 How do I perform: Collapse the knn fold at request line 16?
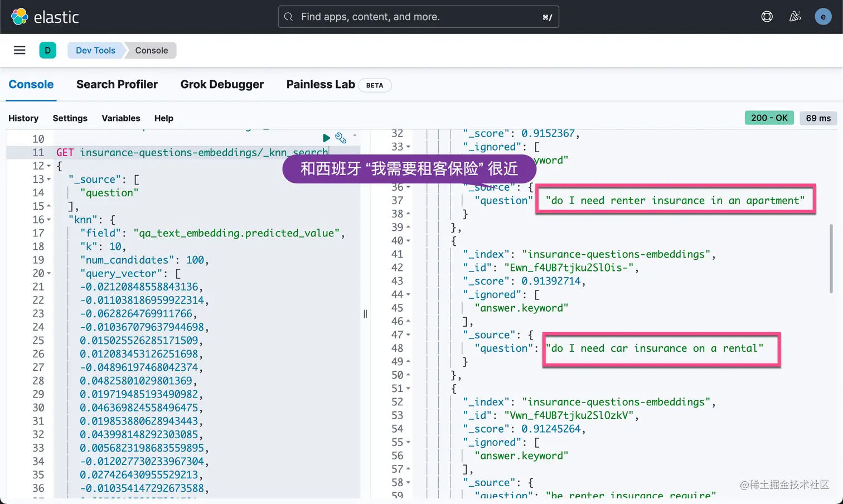49,220
